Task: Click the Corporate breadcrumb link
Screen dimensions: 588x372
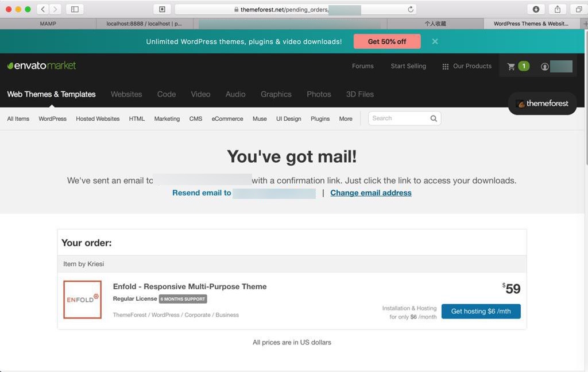Action: (198, 315)
